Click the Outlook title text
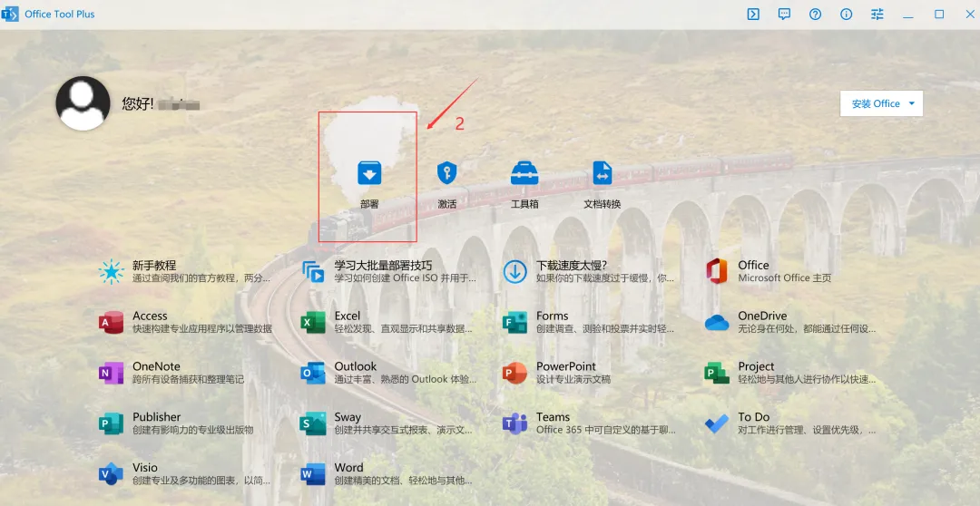 356,366
